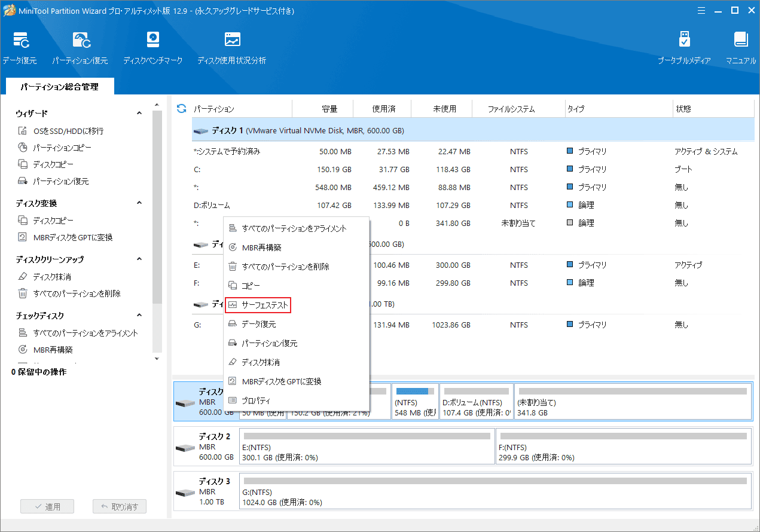Select D:ボリューム block in disk map
This screenshot has width=760, height=532.
click(x=476, y=401)
